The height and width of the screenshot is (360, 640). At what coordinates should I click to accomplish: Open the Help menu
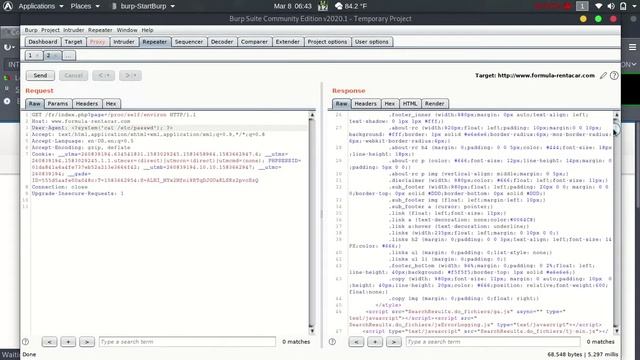click(147, 30)
